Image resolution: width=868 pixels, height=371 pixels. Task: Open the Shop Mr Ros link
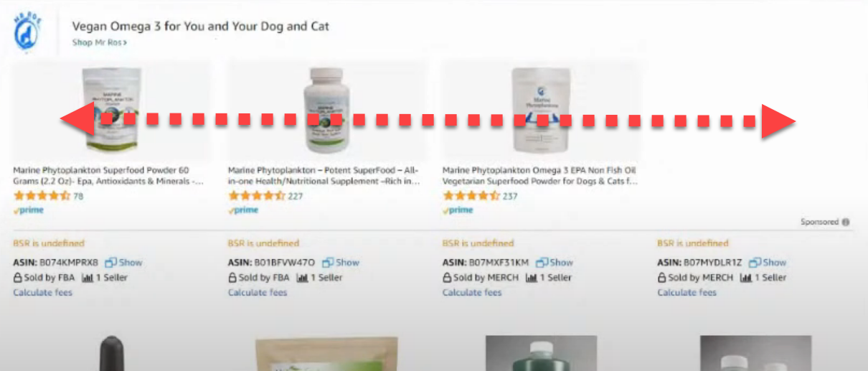(100, 43)
